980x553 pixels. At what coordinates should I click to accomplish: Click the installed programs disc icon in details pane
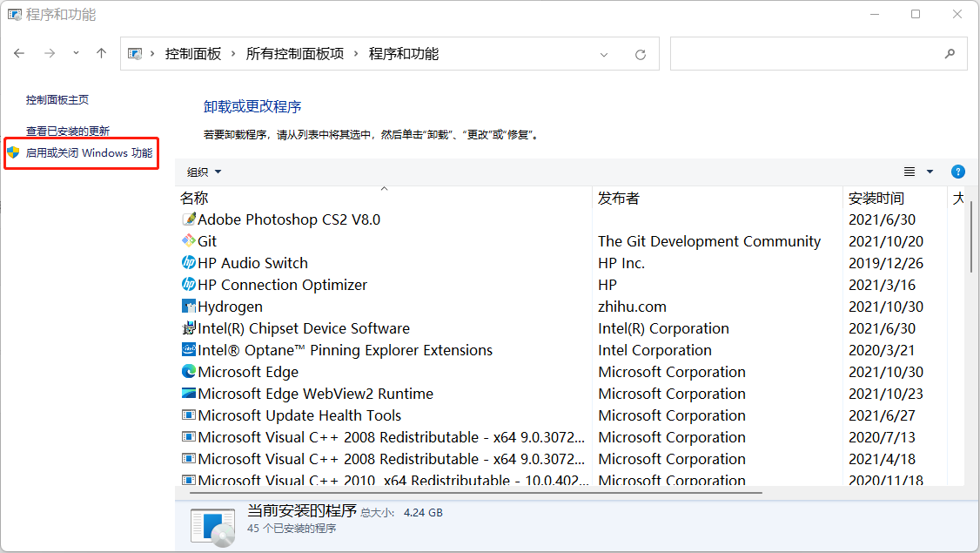(x=213, y=527)
